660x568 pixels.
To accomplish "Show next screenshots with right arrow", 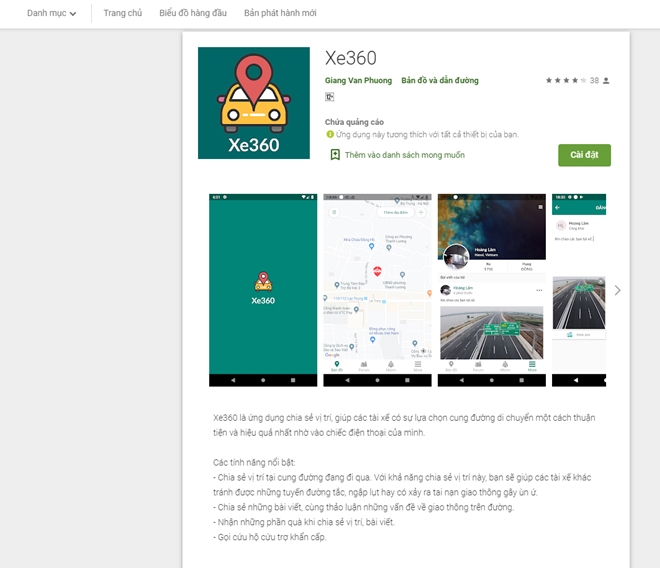I will point(617,290).
